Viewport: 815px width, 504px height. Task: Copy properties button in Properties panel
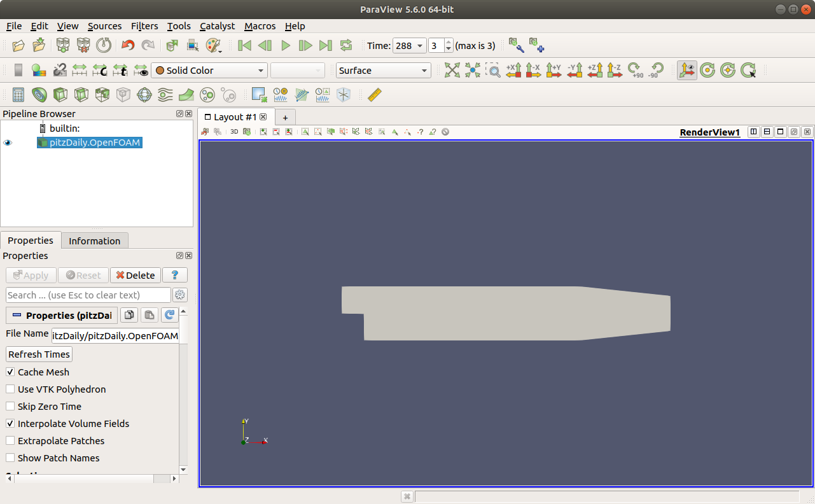pyautogui.click(x=129, y=315)
